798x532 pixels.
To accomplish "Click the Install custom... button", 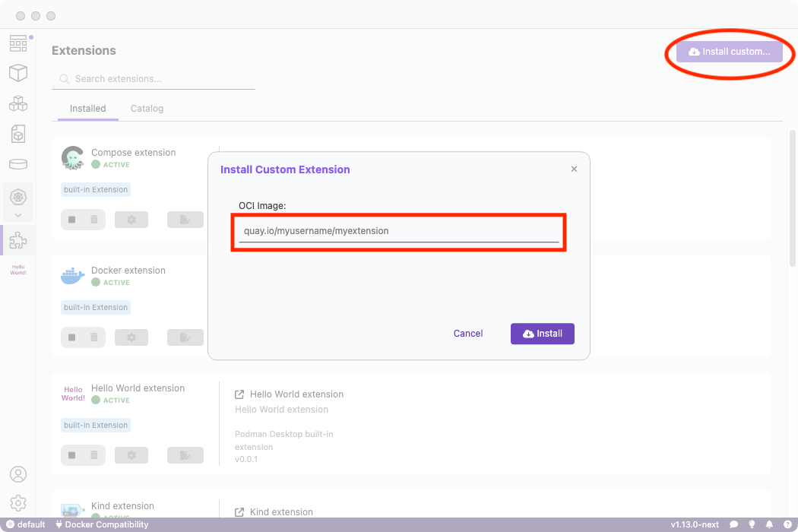I will click(x=730, y=52).
